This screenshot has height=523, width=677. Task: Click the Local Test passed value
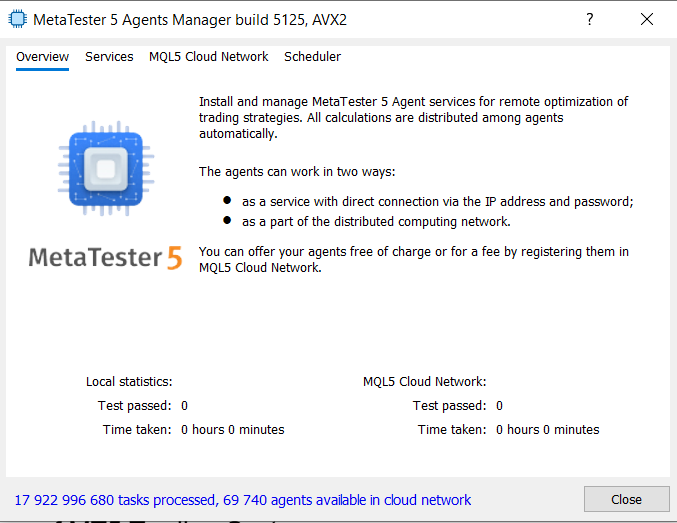184,406
